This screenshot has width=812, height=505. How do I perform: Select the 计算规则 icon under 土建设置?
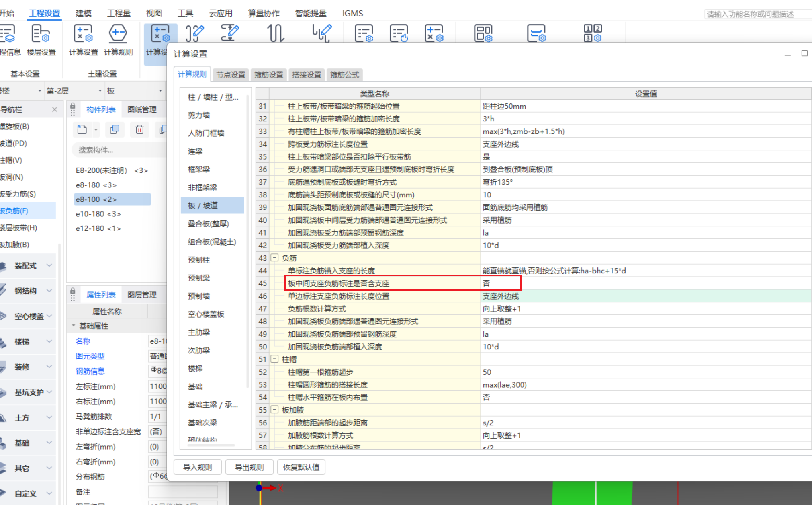118,34
